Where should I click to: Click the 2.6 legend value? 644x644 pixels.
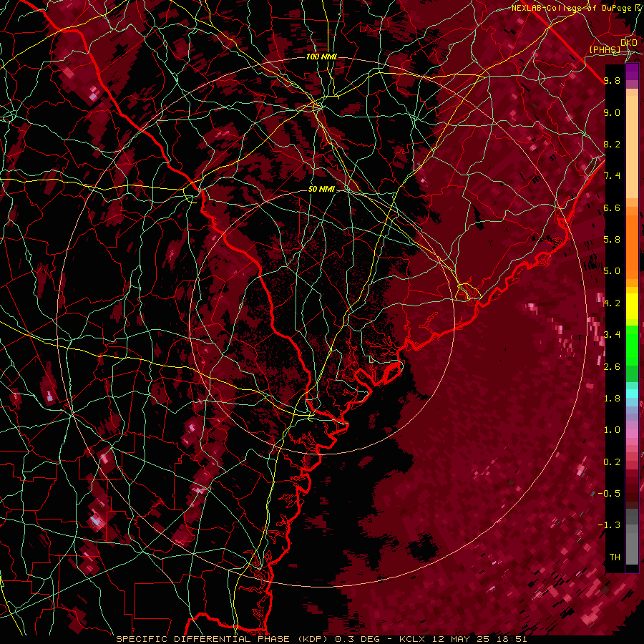click(x=612, y=367)
